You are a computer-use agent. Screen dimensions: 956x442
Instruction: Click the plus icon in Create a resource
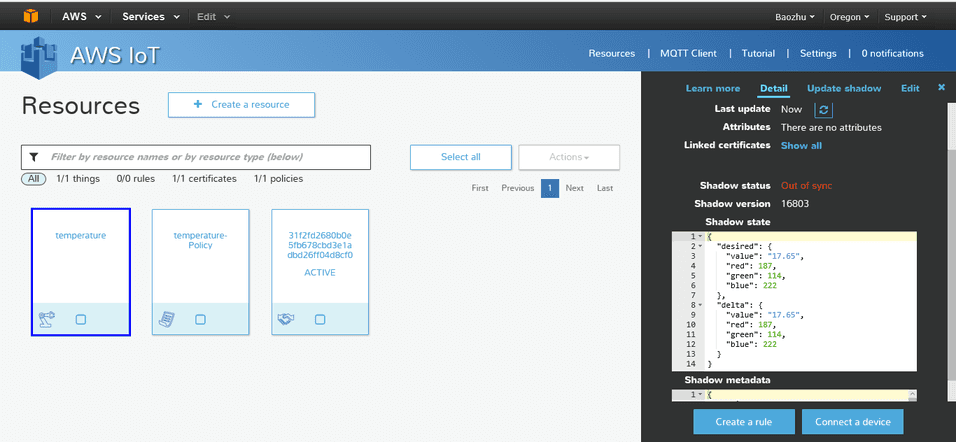198,104
